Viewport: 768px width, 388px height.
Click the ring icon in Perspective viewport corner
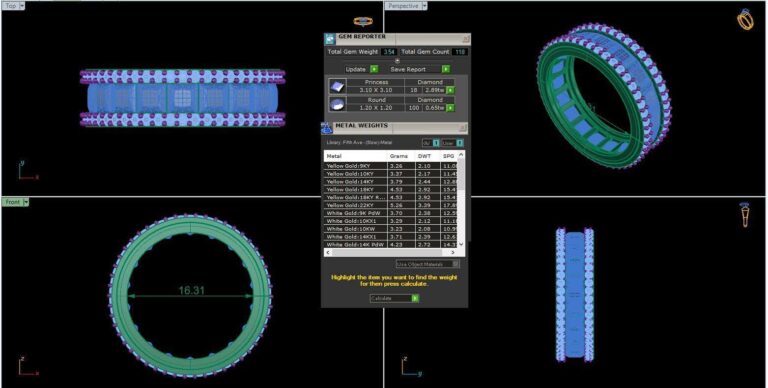click(x=745, y=19)
